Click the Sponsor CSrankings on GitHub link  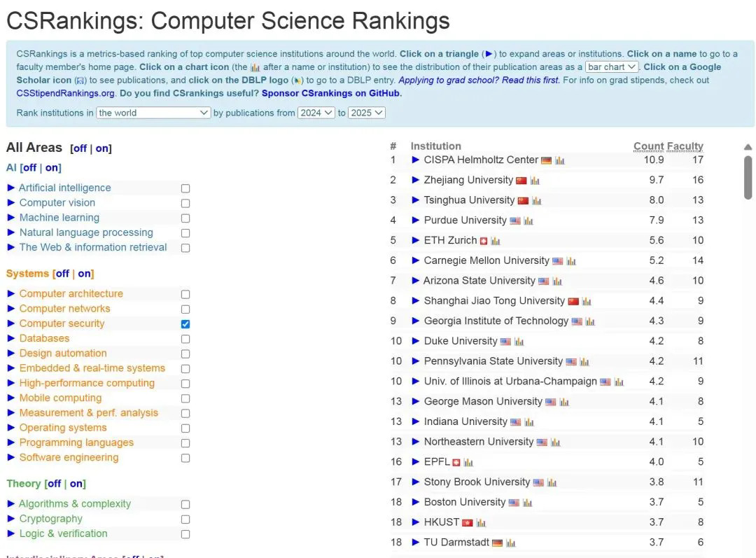point(331,93)
